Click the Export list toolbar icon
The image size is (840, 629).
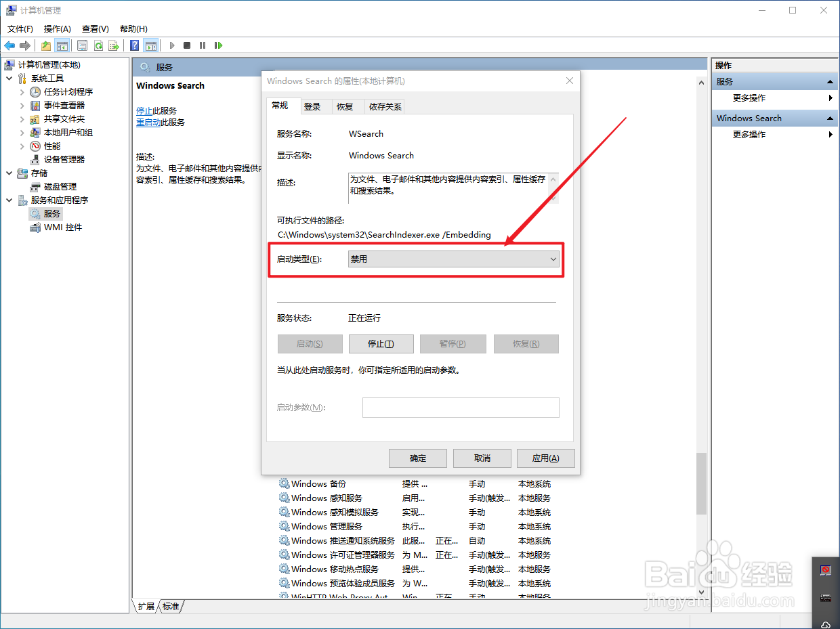coord(114,45)
